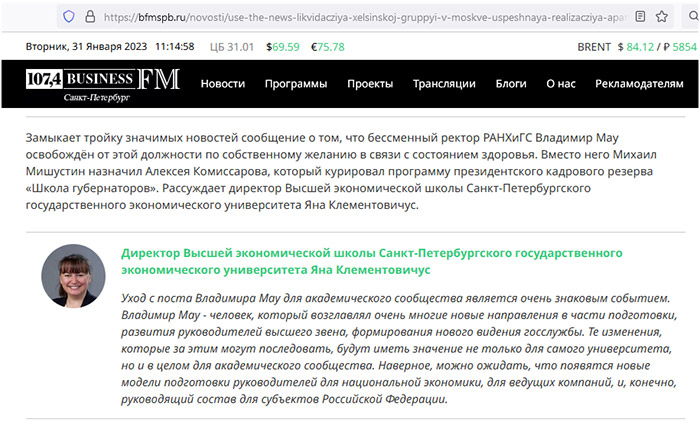Open the Новости menu item
The height and width of the screenshot is (430, 700).
(x=223, y=83)
